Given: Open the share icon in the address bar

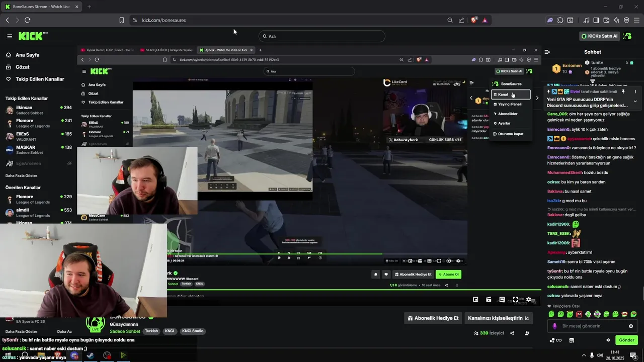Looking at the screenshot, I should point(461,20).
